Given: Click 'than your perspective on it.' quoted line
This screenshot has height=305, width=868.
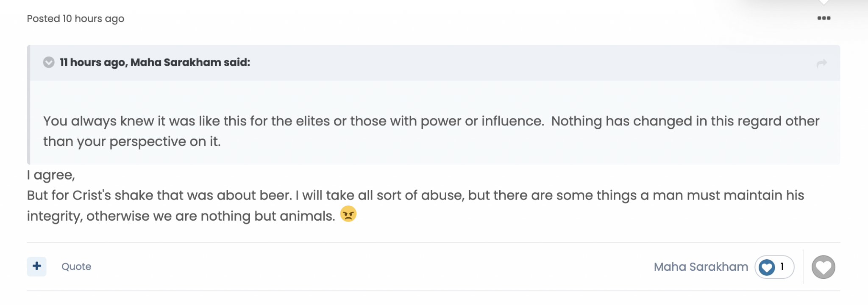Looking at the screenshot, I should point(132,141).
